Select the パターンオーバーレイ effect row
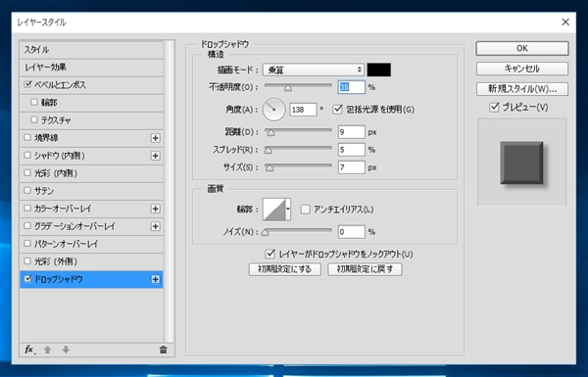 tap(91, 244)
